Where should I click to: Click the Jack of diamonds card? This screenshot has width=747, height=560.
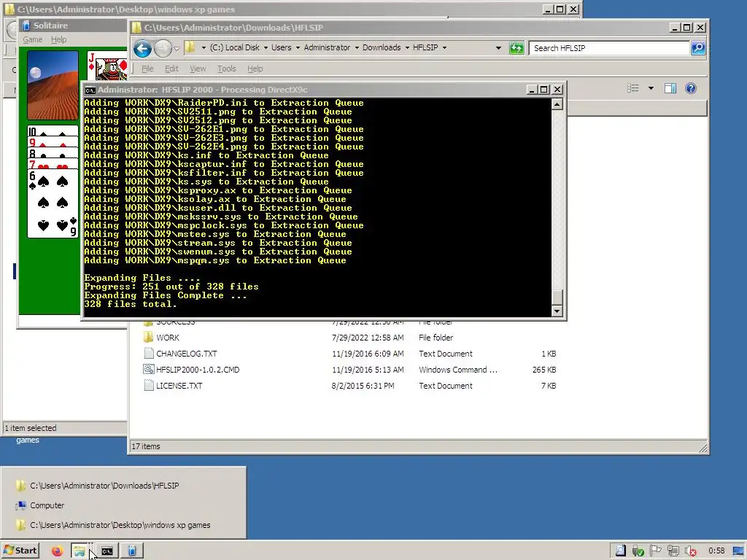coord(107,66)
